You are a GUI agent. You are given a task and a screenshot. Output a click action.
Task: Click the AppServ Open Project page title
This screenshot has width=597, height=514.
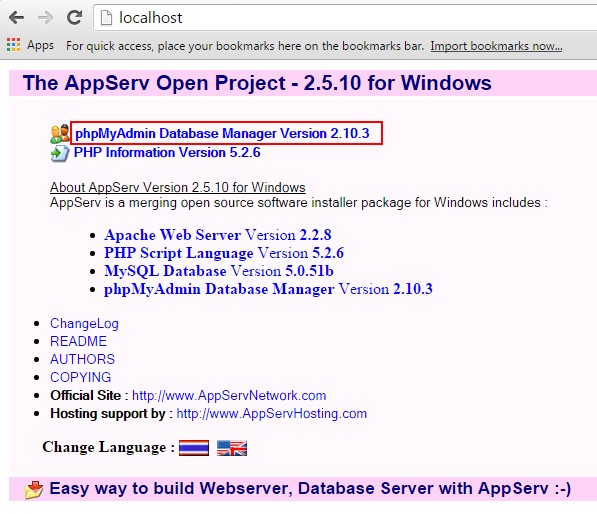257,83
